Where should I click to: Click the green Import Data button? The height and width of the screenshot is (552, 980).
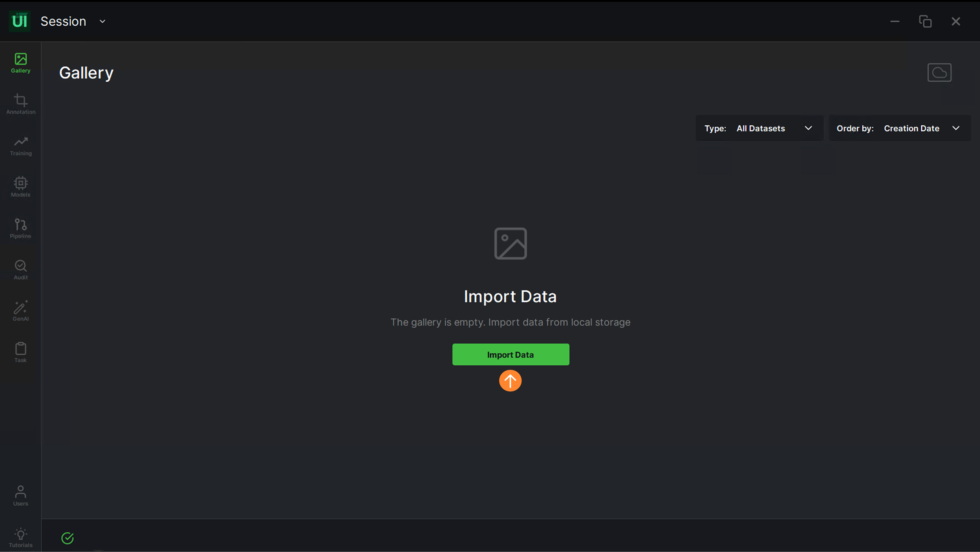[510, 354]
